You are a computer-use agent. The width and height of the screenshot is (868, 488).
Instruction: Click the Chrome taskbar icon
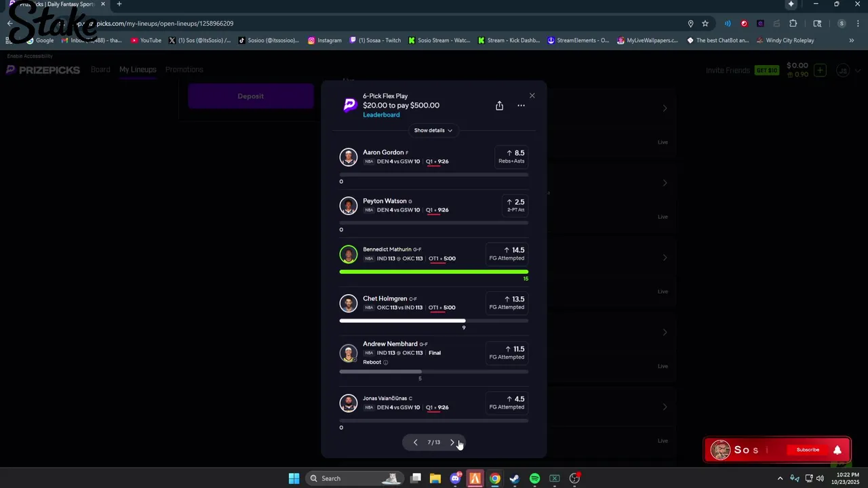495,479
